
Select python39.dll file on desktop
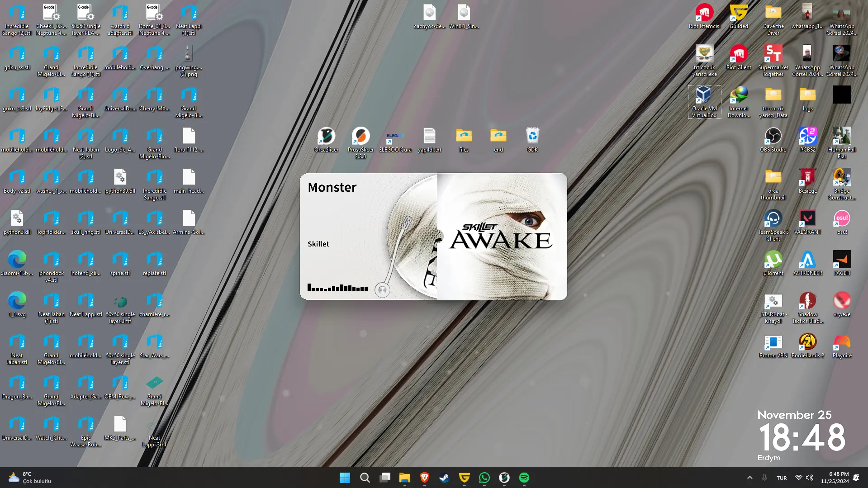pyautogui.click(x=120, y=181)
